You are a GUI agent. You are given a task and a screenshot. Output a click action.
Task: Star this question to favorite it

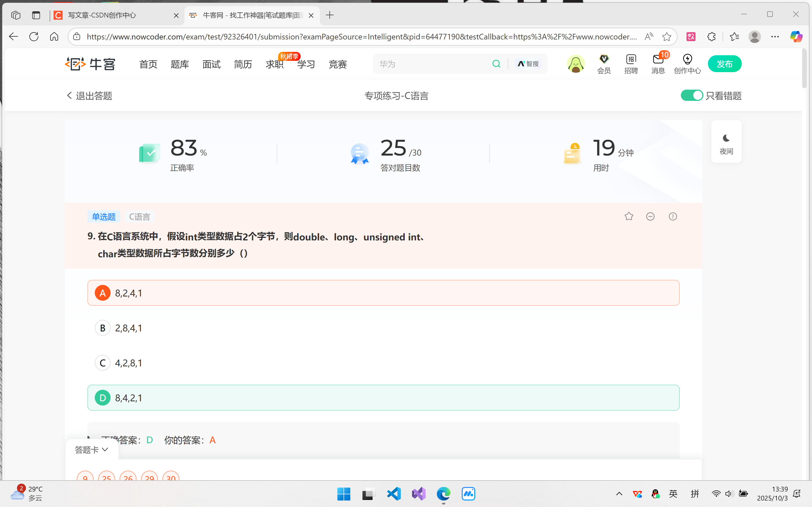click(629, 216)
